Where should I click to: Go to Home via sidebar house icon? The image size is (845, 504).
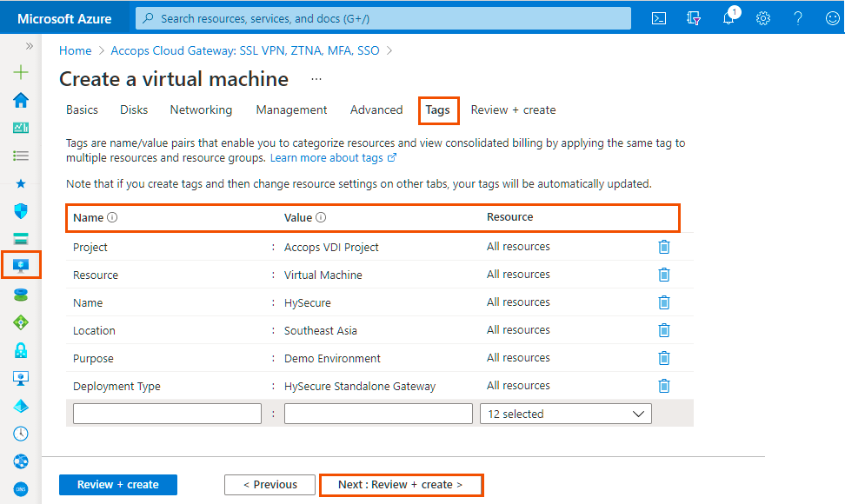pyautogui.click(x=21, y=100)
